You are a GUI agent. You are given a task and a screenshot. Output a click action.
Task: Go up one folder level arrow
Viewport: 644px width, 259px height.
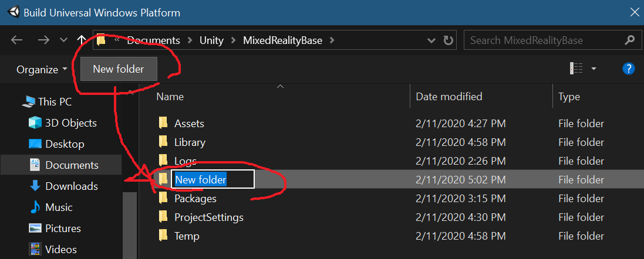[x=82, y=40]
